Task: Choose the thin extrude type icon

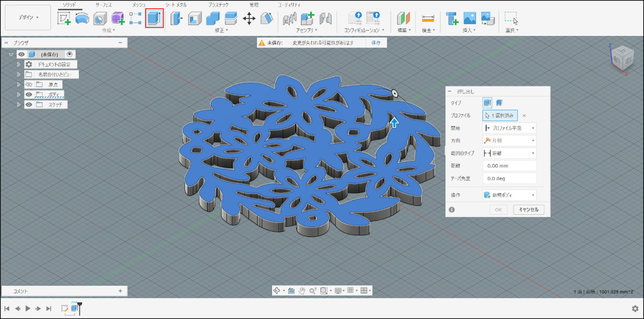Action: pos(499,102)
